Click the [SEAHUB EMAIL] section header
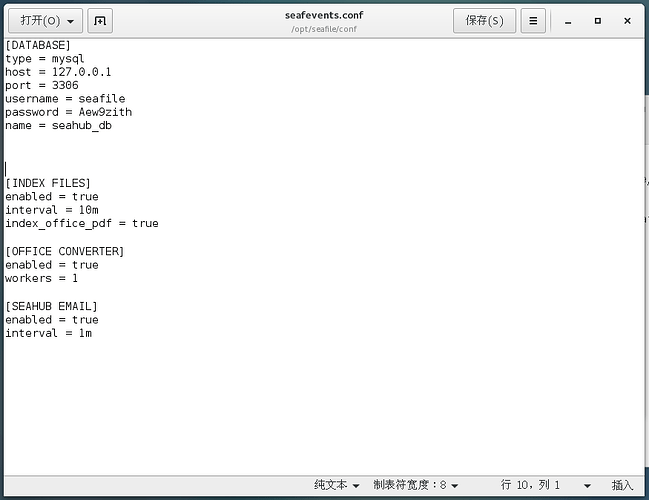 tap(51, 306)
